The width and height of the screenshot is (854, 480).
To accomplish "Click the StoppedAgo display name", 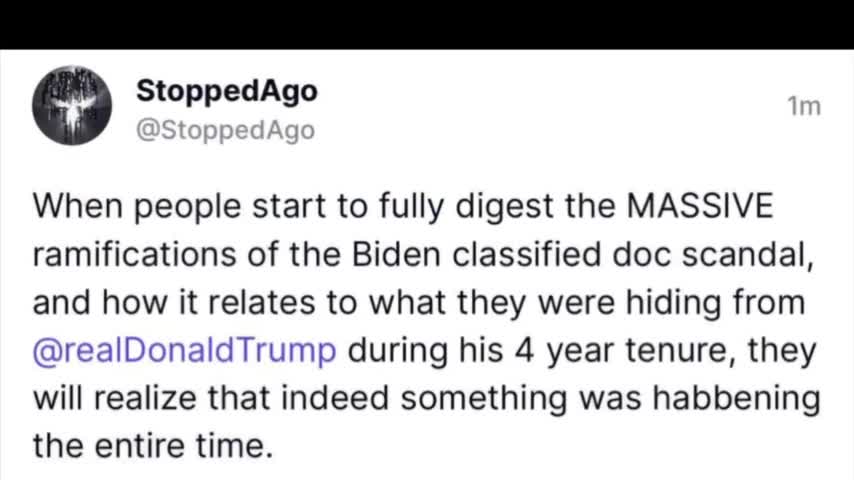I will point(227,92).
